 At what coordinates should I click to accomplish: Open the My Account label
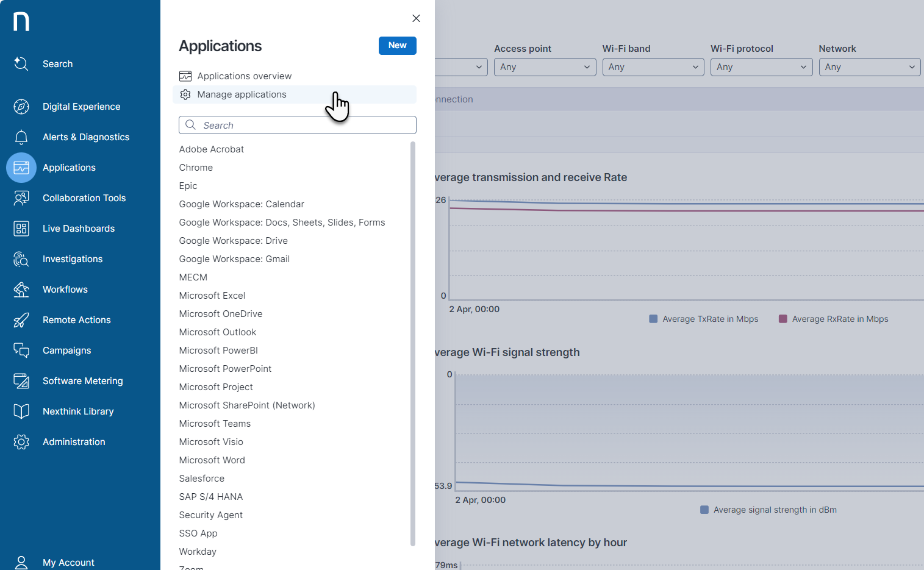click(68, 562)
